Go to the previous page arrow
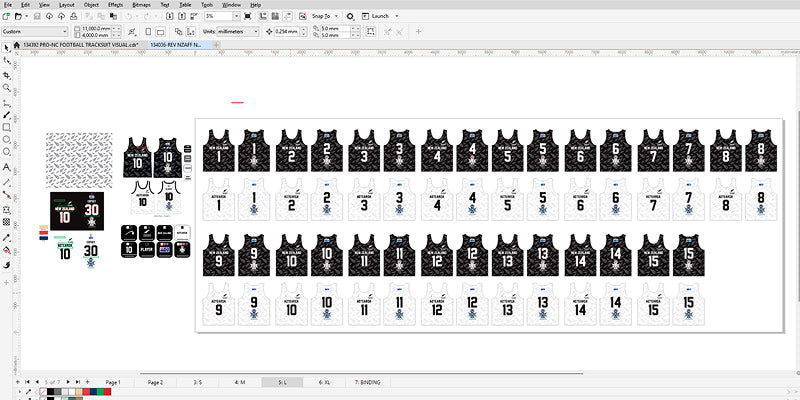 tap(36, 382)
